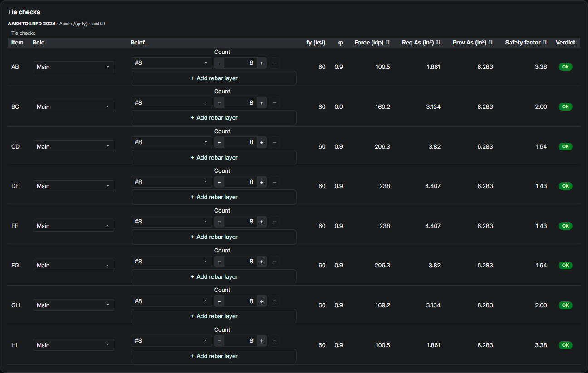Decrease bar count for row CD
This screenshot has width=588, height=373.
219,142
